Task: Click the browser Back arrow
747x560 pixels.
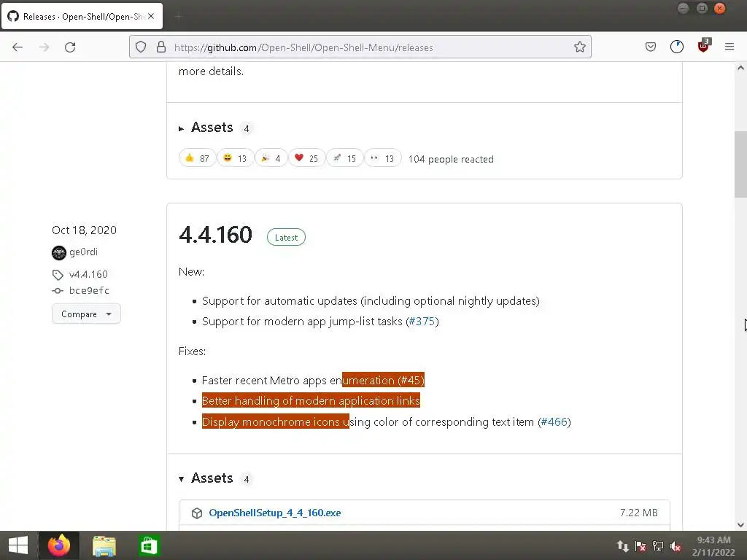Action: tap(18, 47)
